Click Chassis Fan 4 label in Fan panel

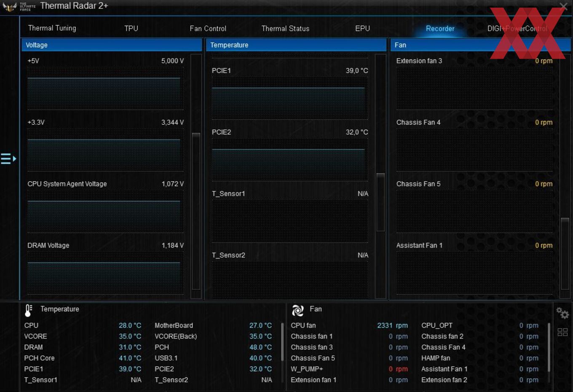tap(418, 122)
